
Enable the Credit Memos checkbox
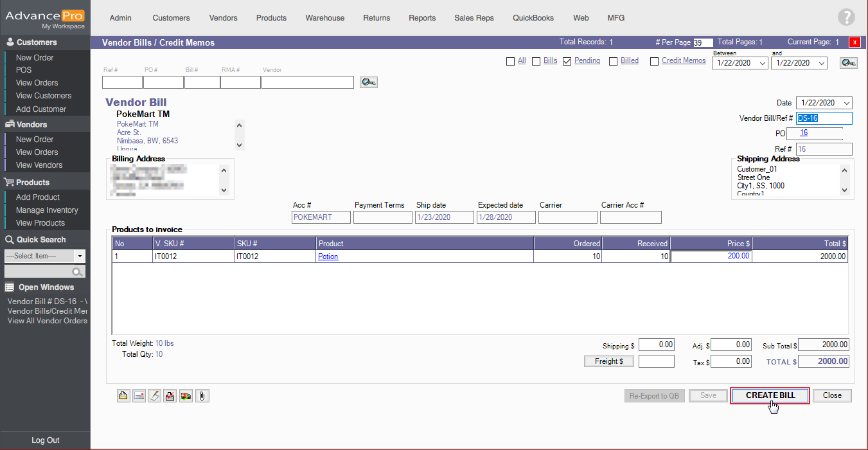655,62
